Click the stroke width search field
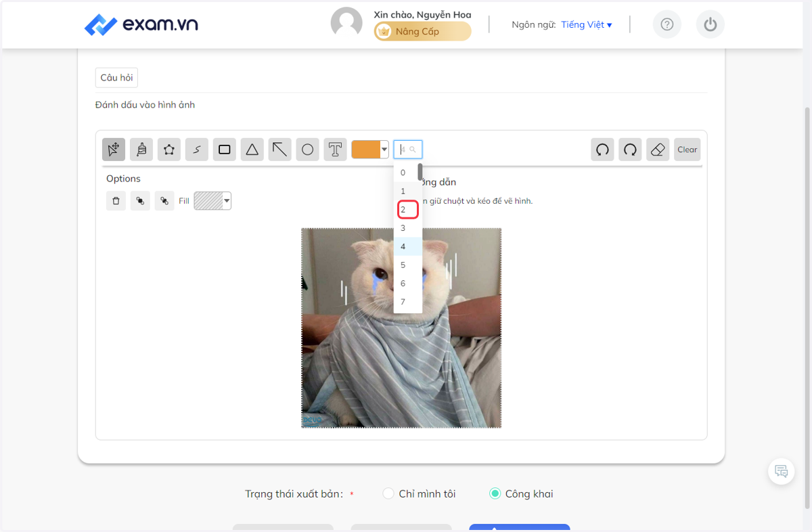The width and height of the screenshot is (812, 532). 408,150
